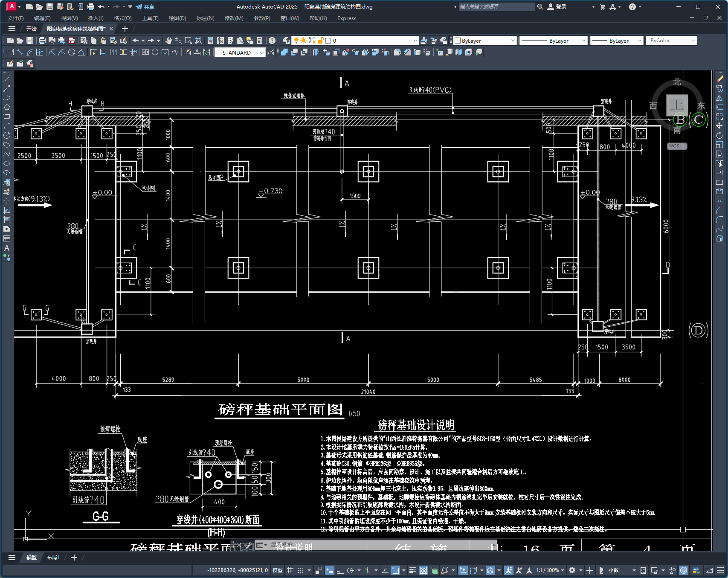Open the annotation scale 1:1 / 100% dropdown
The image size is (728, 578).
(x=550, y=570)
